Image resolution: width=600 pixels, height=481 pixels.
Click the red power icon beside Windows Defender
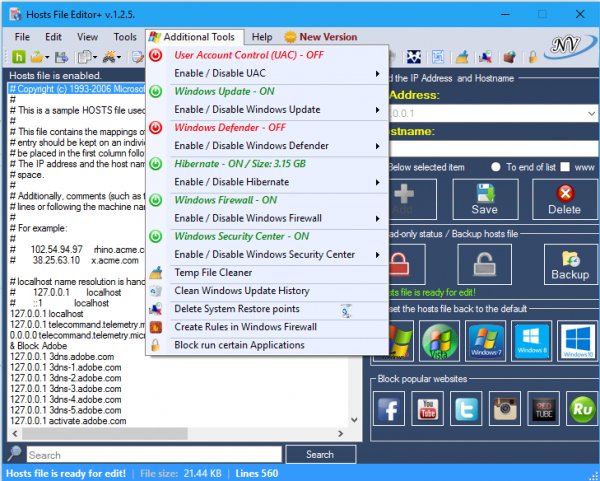(155, 128)
